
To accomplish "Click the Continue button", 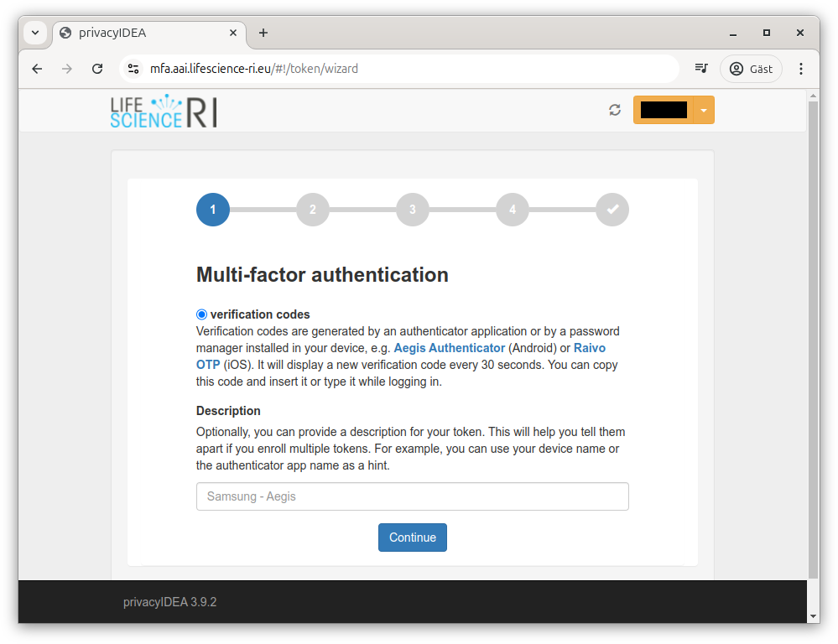I will pyautogui.click(x=413, y=538).
